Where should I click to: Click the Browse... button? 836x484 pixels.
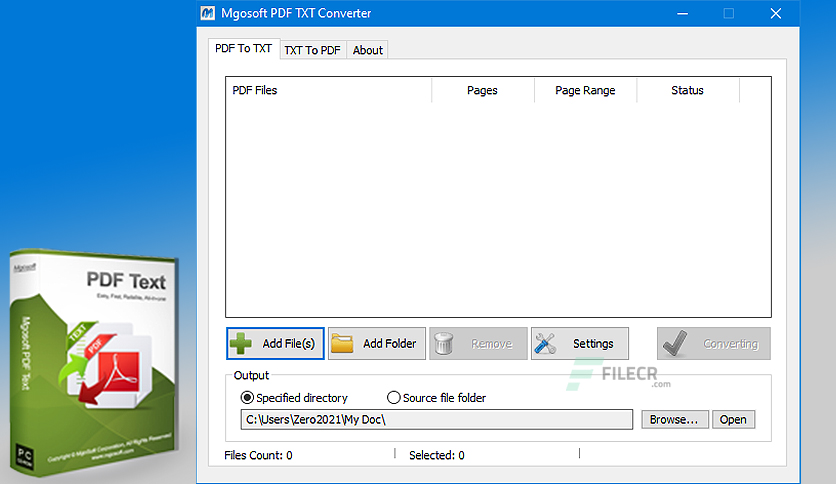674,420
